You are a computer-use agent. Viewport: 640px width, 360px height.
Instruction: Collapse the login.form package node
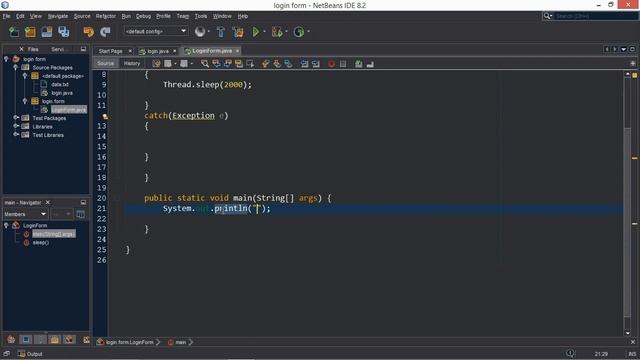pos(25,101)
